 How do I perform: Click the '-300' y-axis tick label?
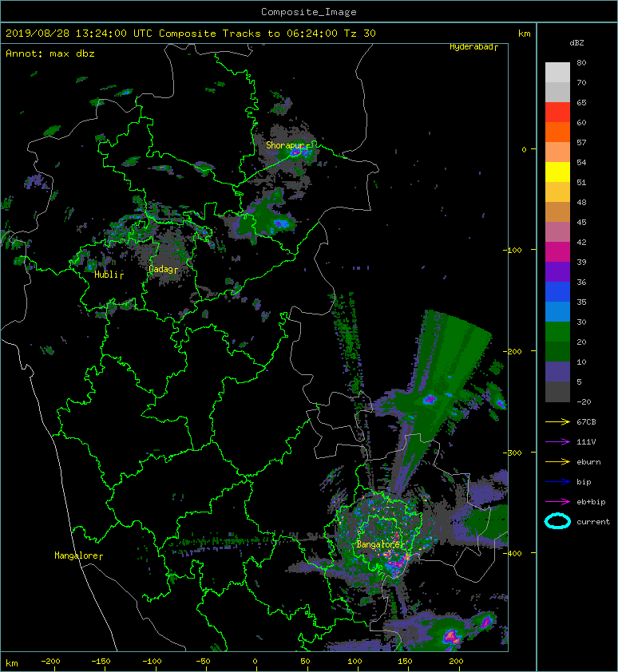[x=512, y=453]
